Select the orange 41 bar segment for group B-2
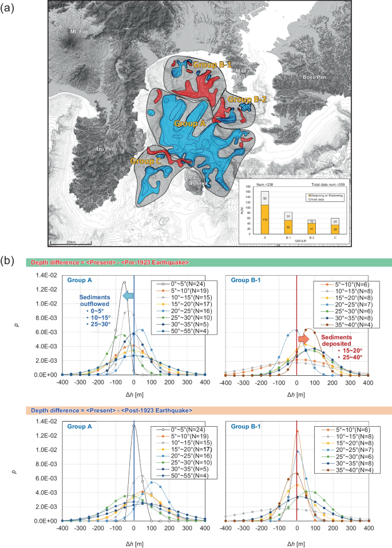 pyautogui.click(x=311, y=229)
